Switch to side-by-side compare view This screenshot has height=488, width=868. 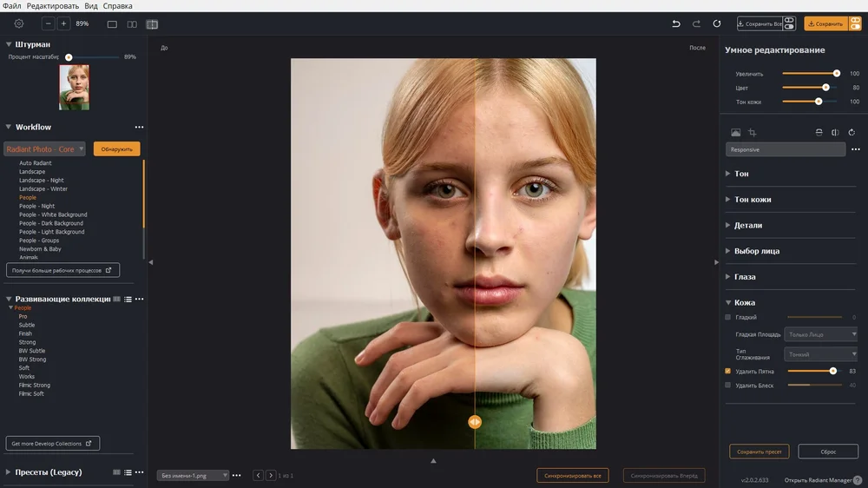pyautogui.click(x=132, y=24)
